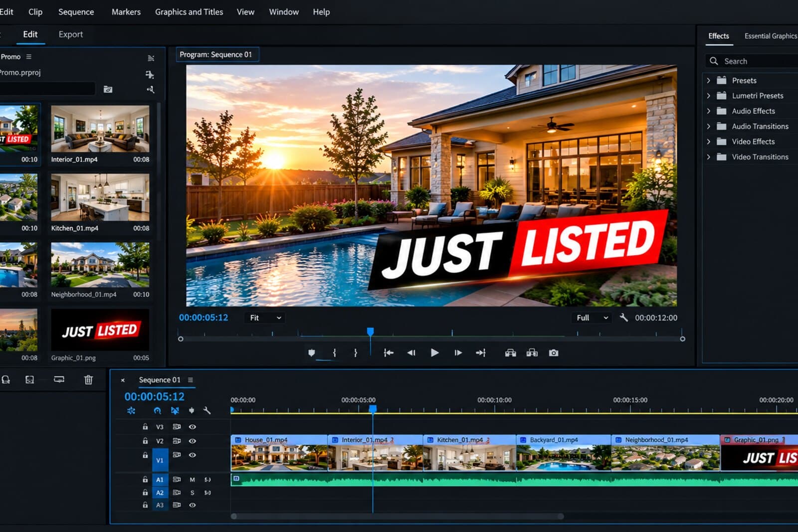Click the Mark Out bracket button

(356, 353)
